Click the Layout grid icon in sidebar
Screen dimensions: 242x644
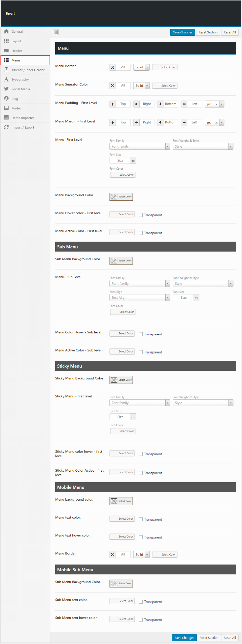click(6, 41)
